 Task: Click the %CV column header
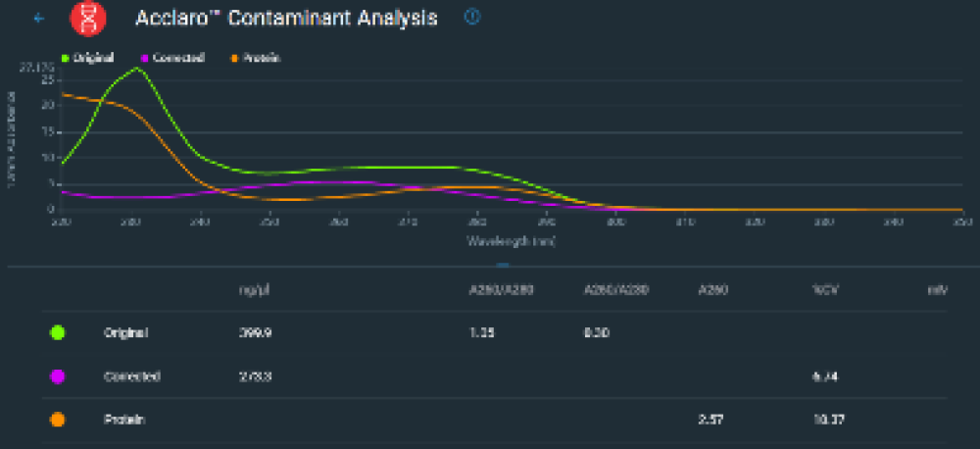point(823,289)
